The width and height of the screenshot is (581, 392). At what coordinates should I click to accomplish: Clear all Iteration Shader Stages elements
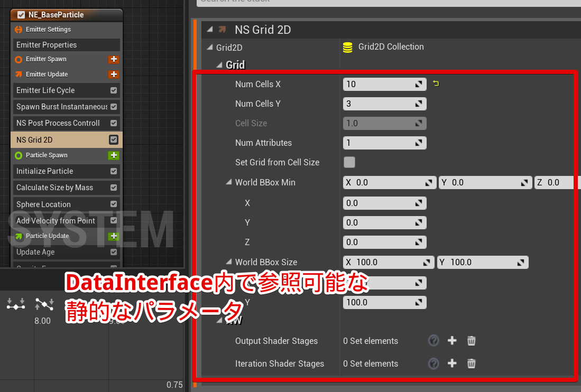(x=472, y=363)
